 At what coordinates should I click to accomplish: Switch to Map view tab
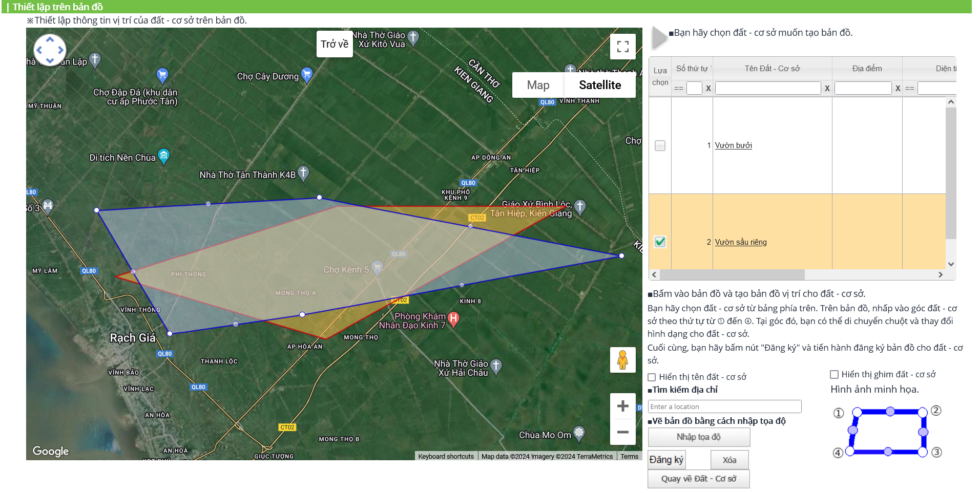pyautogui.click(x=538, y=85)
